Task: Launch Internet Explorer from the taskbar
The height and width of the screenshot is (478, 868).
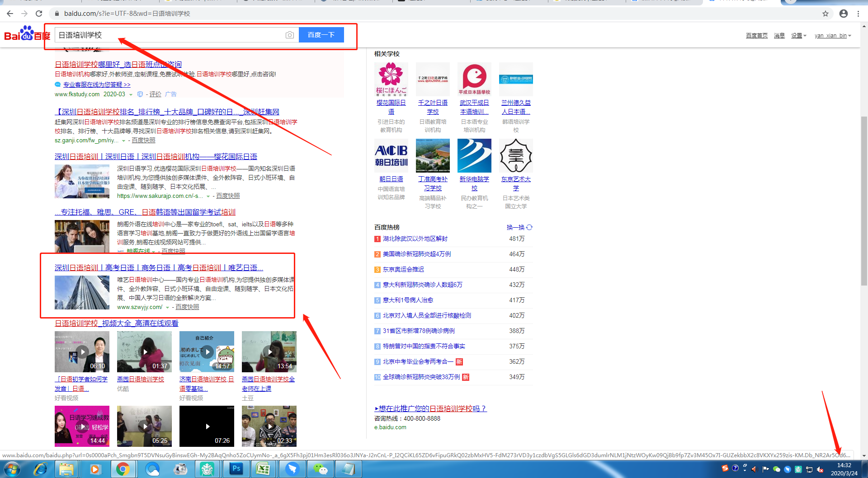Action: [41, 469]
